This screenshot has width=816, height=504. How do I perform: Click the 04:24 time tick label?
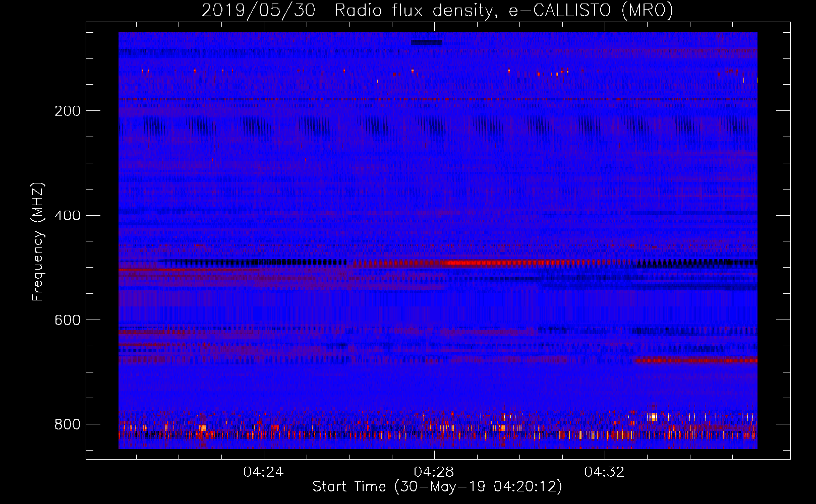[x=263, y=472]
